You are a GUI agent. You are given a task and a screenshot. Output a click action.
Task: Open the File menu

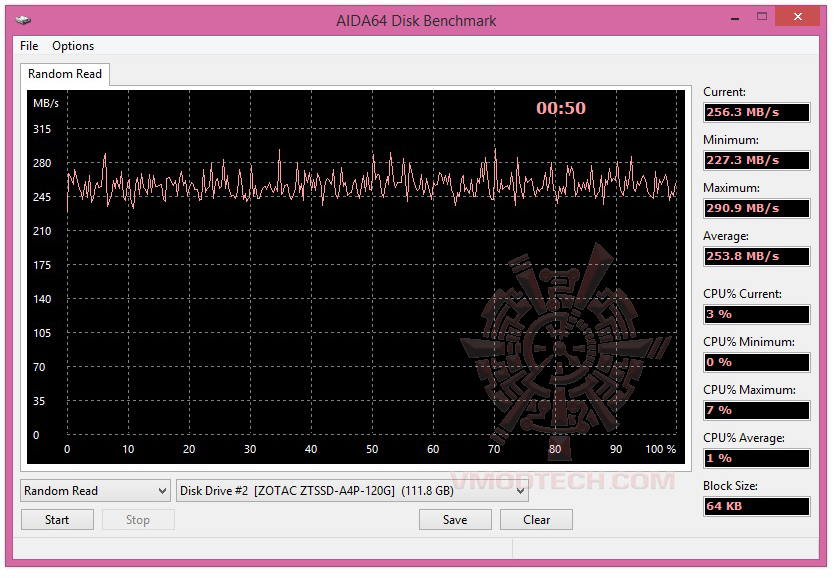point(29,46)
